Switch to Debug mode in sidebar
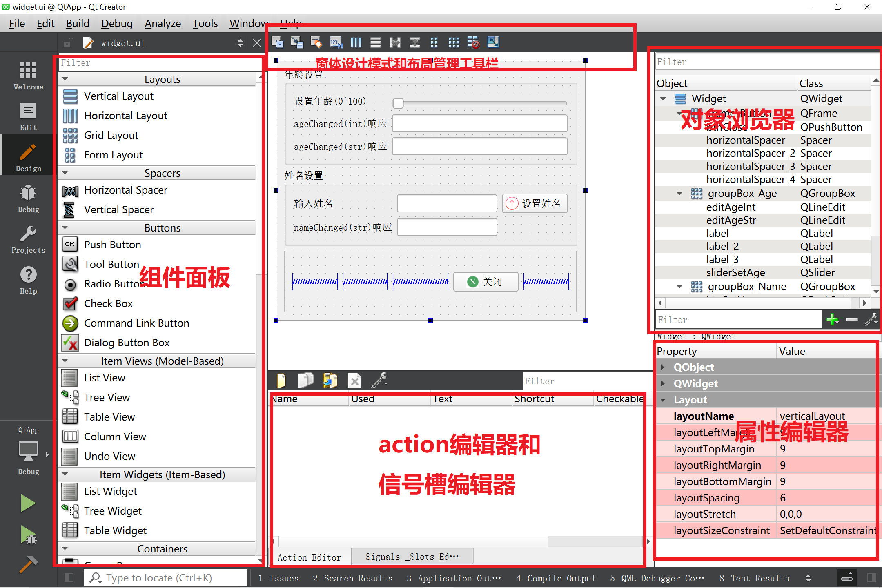 28,198
